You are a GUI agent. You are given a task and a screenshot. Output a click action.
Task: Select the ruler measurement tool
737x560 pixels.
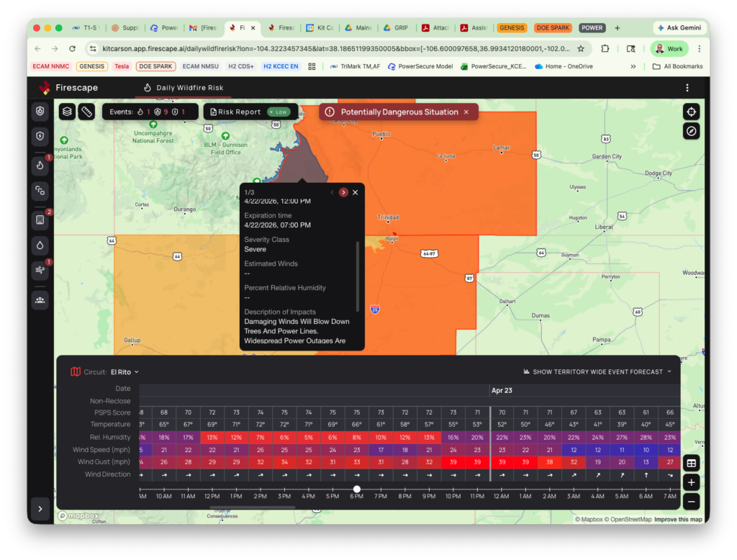(86, 112)
